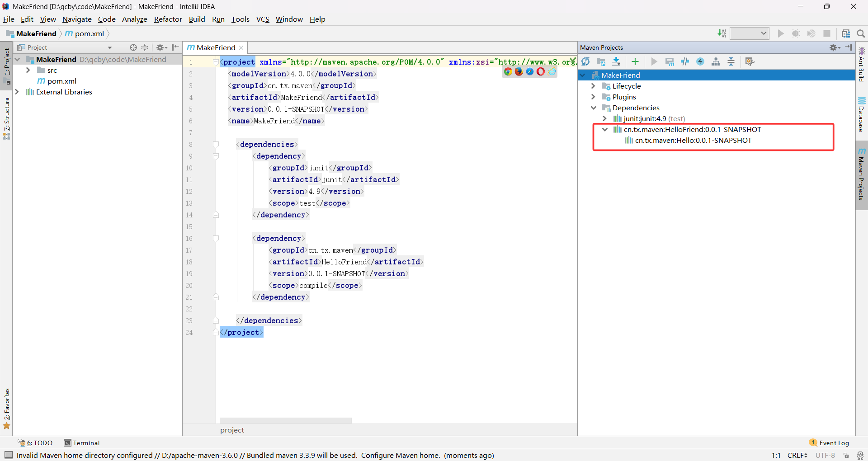Click Collapse All in Project panel
868x461 pixels.
point(145,47)
